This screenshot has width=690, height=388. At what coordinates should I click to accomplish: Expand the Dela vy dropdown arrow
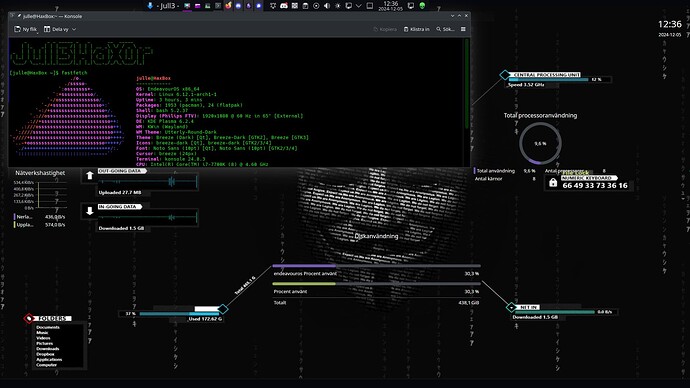[x=74, y=29]
